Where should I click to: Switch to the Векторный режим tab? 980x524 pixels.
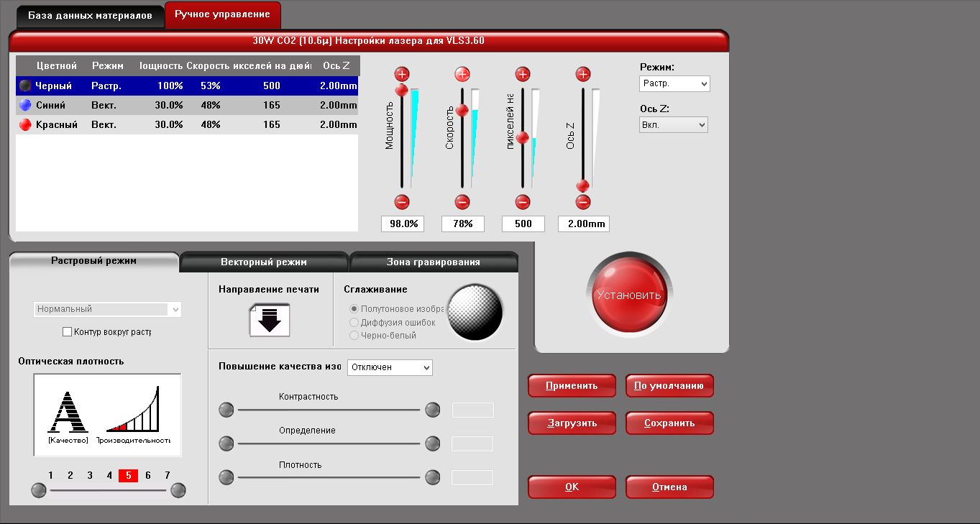pyautogui.click(x=264, y=262)
